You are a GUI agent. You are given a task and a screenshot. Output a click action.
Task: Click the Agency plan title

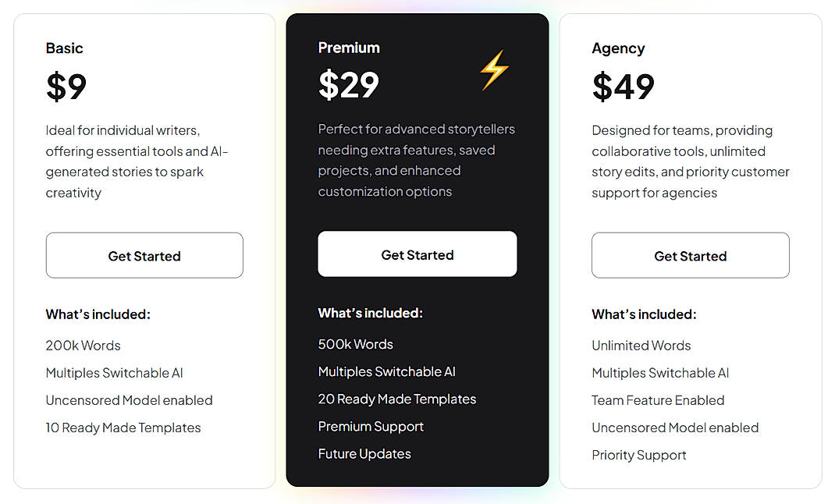coord(618,48)
